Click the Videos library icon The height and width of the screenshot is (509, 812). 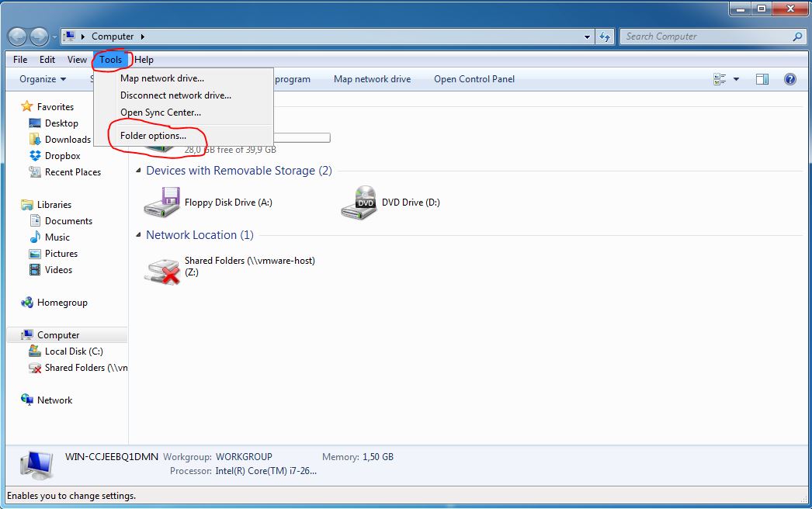point(35,270)
